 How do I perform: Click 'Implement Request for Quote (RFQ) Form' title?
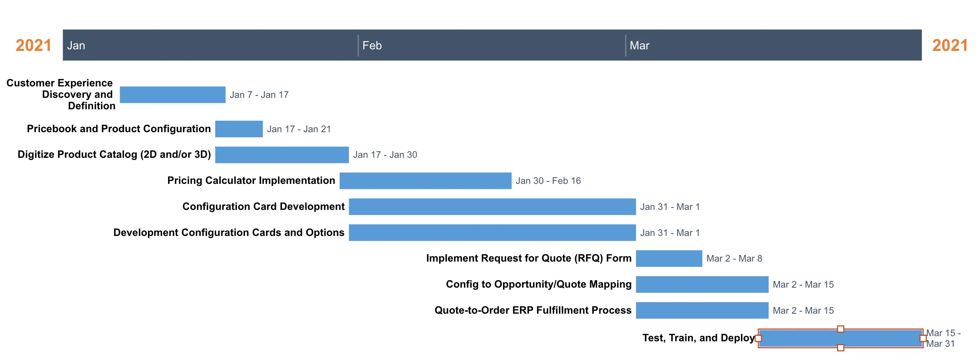pyautogui.click(x=529, y=258)
